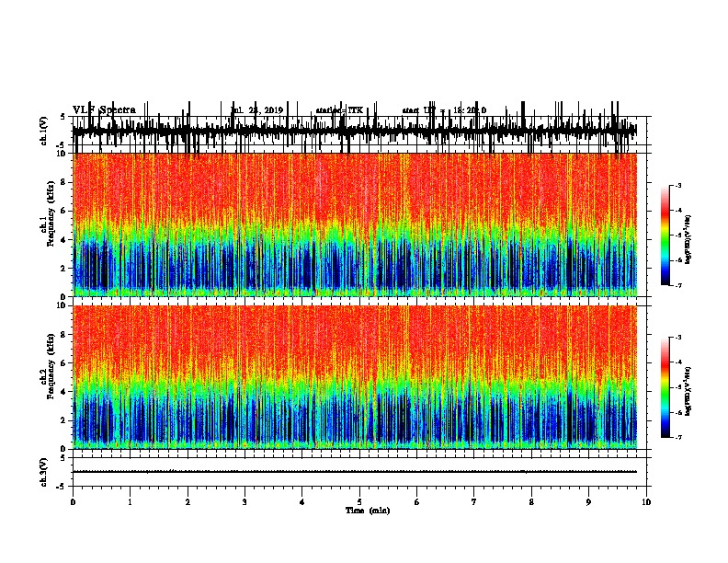Click the 'Time (min)' axis label
The image size is (728, 563).
click(x=368, y=511)
